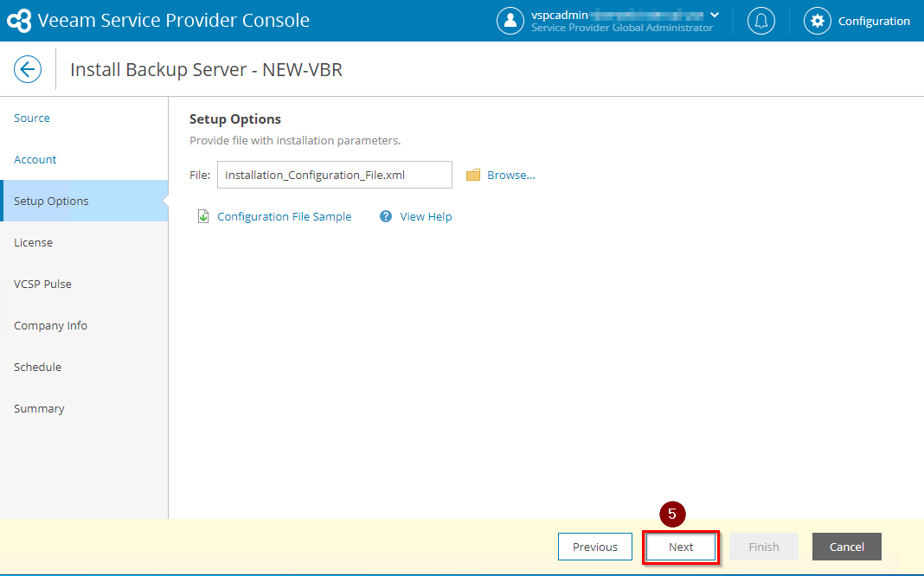Image resolution: width=924 pixels, height=576 pixels.
Task: Click the Install Backup Server - NEW-VBR heading
Action: (x=206, y=69)
